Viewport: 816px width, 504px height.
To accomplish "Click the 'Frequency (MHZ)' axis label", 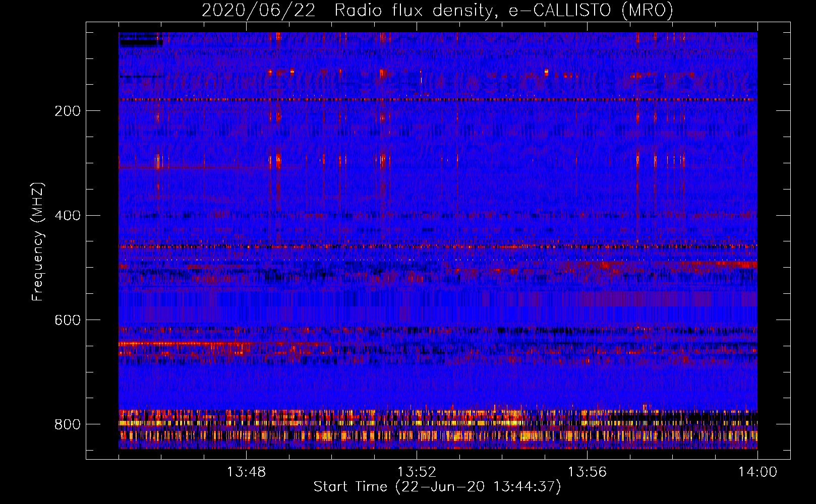I will (x=38, y=241).
